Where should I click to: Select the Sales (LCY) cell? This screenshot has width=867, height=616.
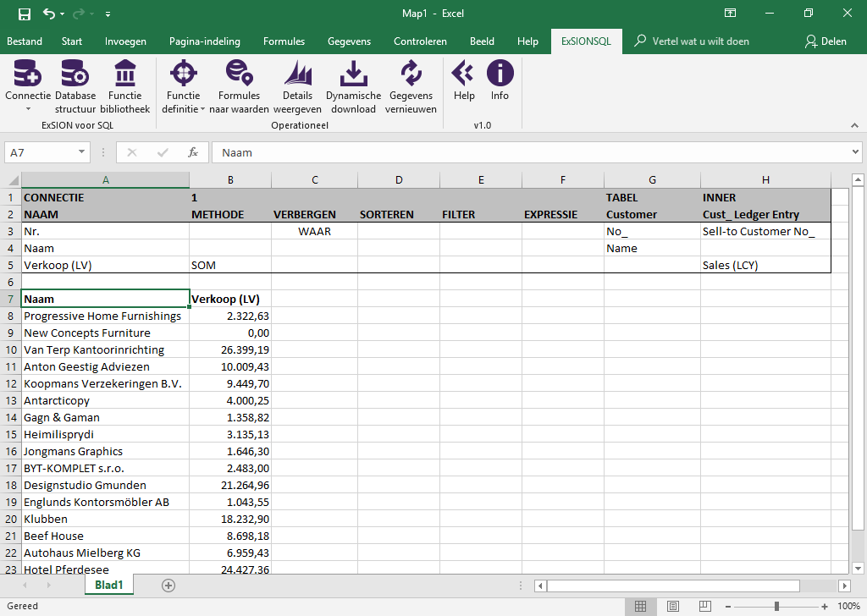(x=765, y=265)
